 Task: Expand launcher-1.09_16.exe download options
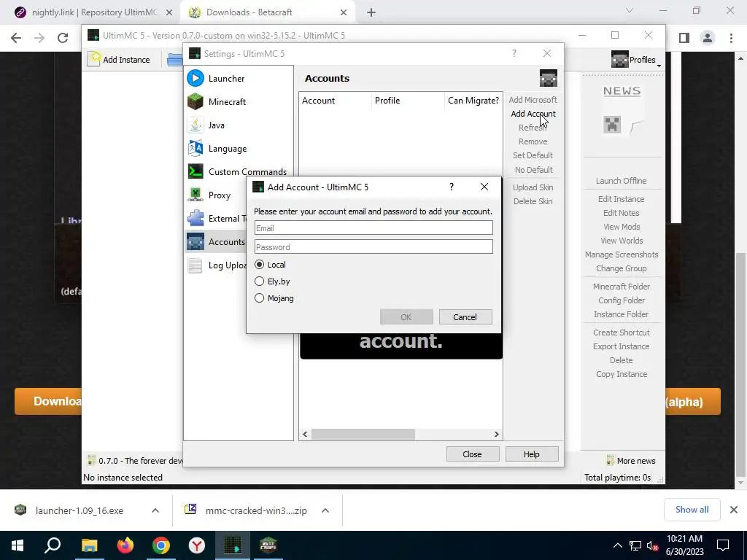click(155, 510)
